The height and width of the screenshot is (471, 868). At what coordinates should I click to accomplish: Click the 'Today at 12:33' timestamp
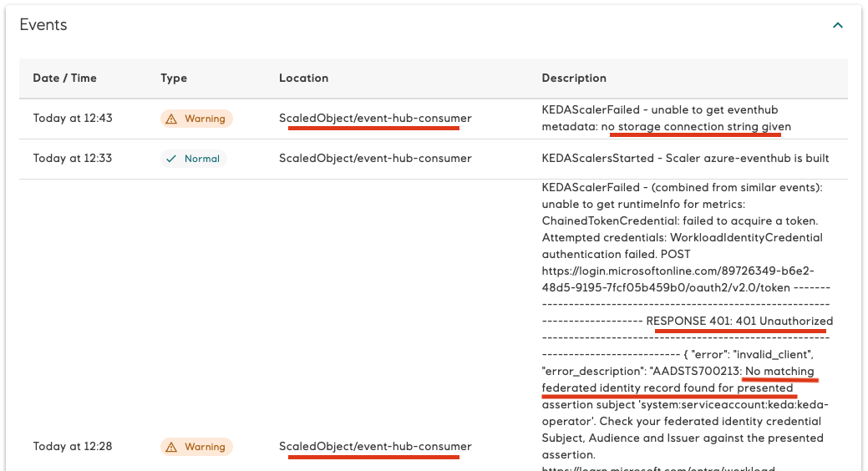73,159
